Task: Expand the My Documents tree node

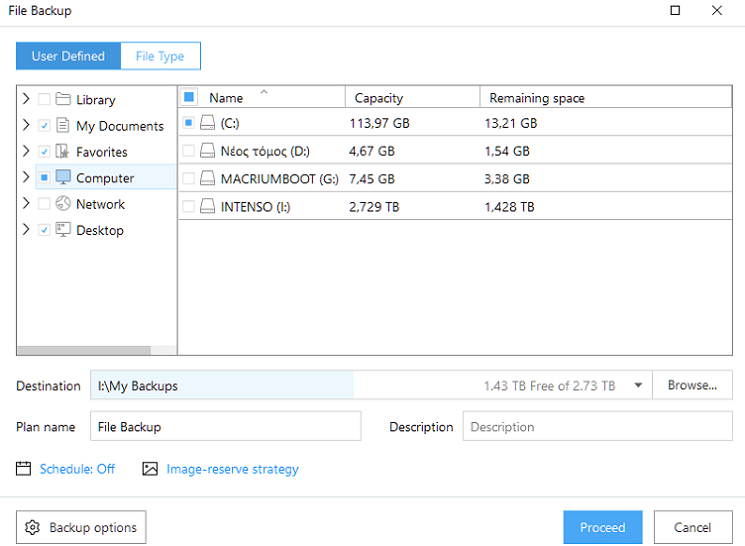Action: pyautogui.click(x=26, y=126)
